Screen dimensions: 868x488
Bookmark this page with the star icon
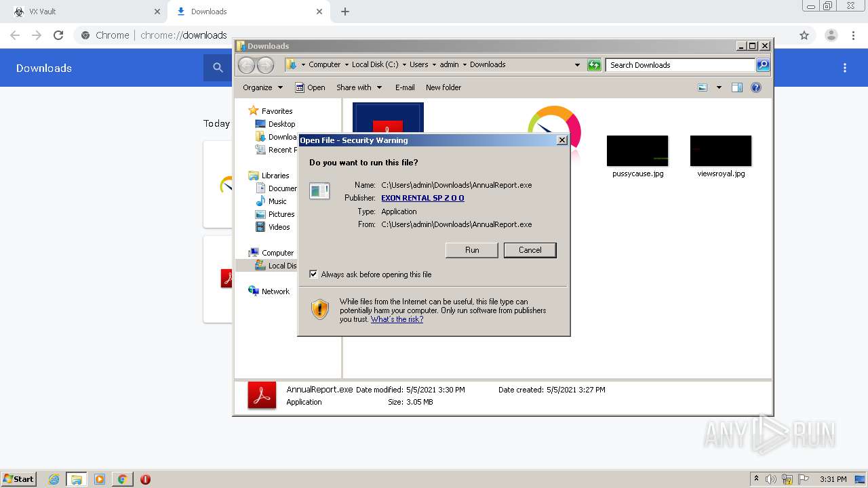tap(804, 35)
